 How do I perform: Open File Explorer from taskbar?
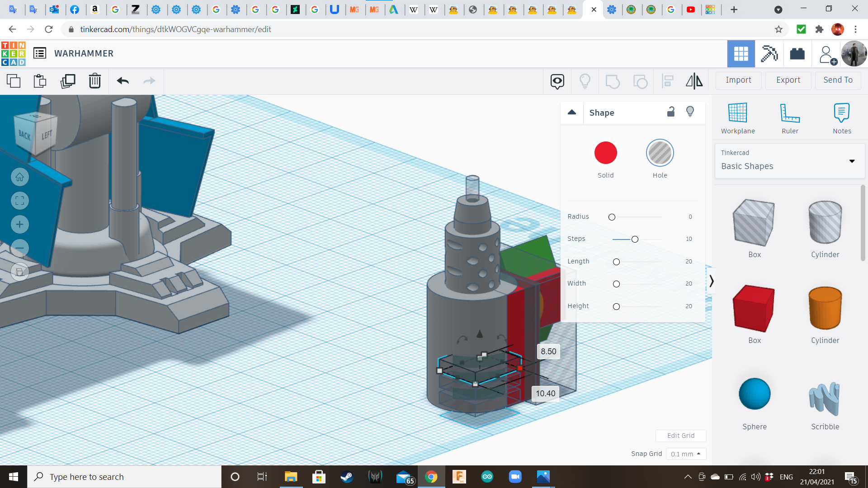(x=291, y=477)
